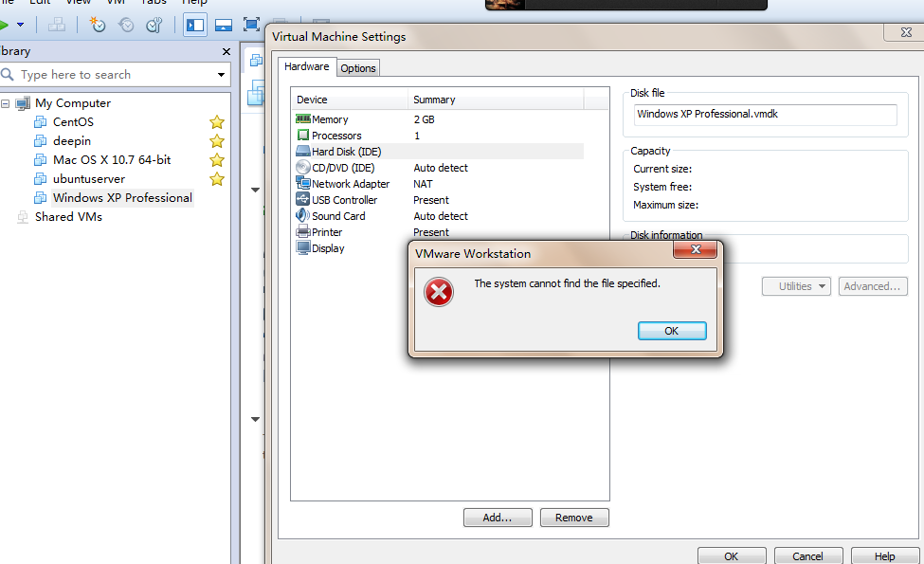Select Mac OS X 10.7 64-bit VM

click(x=112, y=159)
